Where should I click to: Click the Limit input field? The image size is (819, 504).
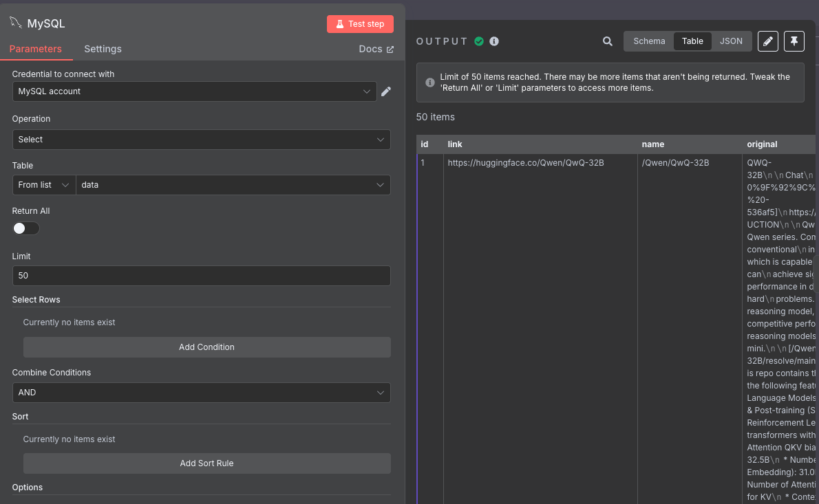[201, 276]
